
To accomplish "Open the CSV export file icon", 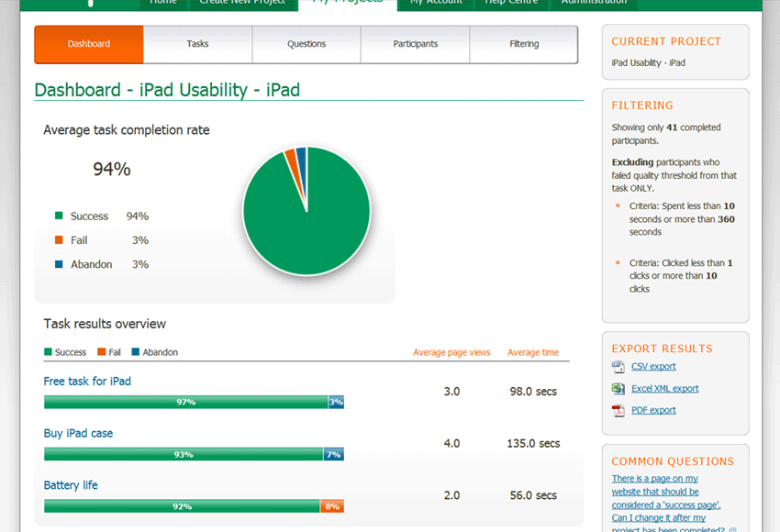I will point(618,367).
